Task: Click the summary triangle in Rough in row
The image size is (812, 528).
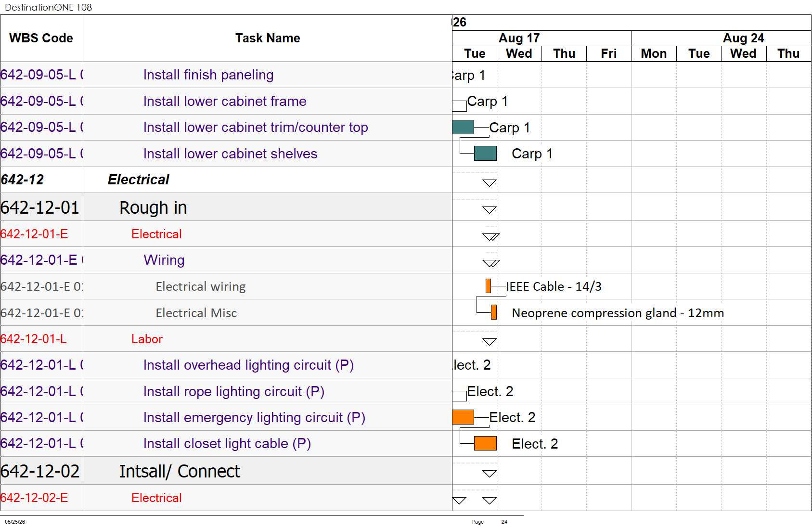Action: click(490, 210)
